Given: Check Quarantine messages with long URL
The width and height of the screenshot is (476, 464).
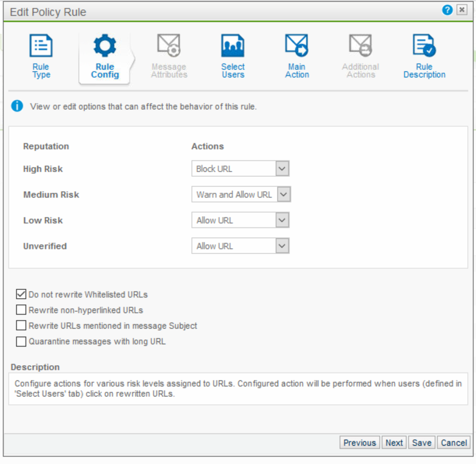Looking at the screenshot, I should 21,342.
